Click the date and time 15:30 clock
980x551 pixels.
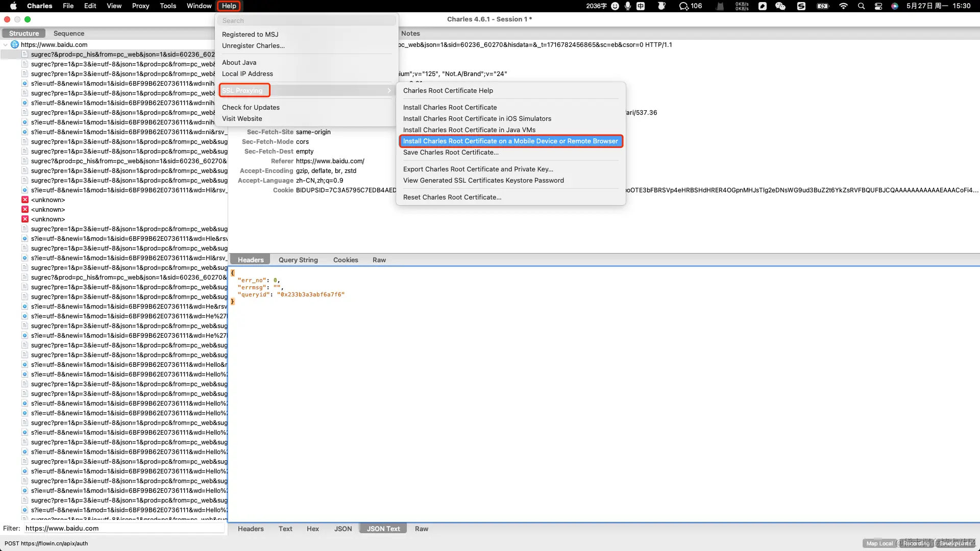coord(938,6)
